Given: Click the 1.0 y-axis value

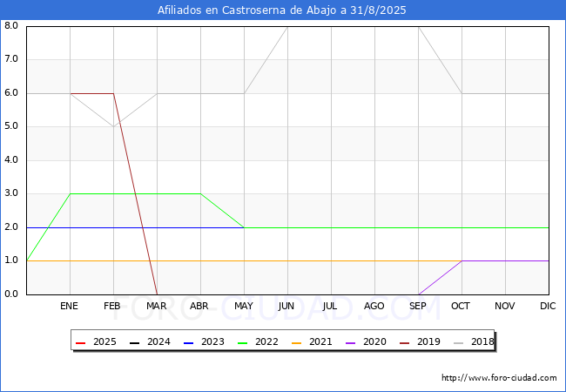Looking at the screenshot, I should click(11, 260).
